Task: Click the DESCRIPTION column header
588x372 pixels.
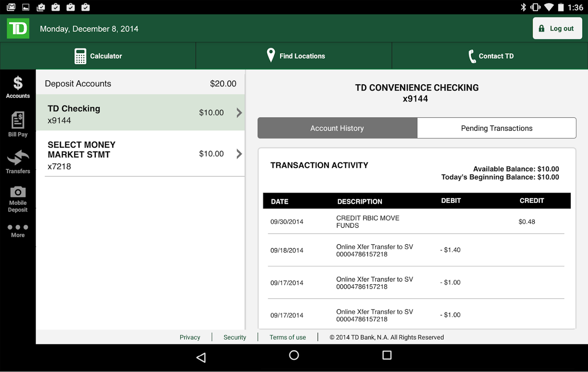Action: coord(360,201)
